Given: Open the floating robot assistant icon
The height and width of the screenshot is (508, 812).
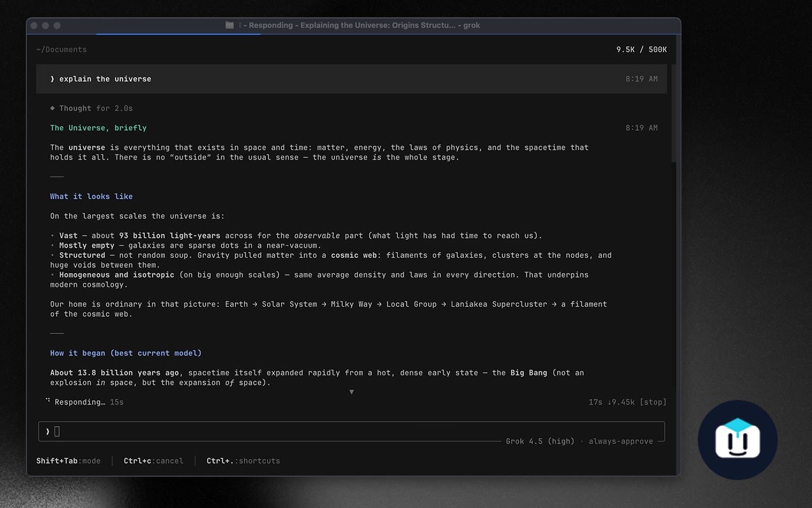Looking at the screenshot, I should tap(737, 439).
